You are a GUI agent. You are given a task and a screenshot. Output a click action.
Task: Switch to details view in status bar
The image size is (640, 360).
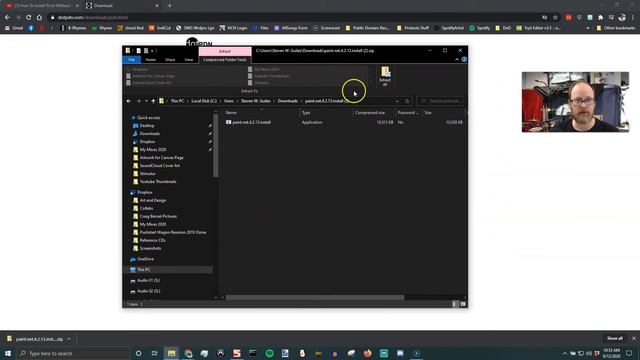(x=455, y=304)
